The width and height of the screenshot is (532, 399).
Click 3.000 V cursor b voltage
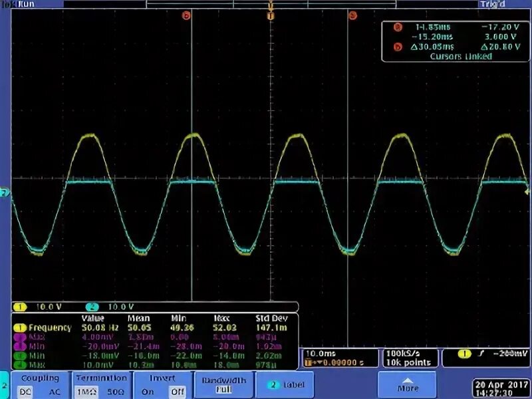point(501,37)
